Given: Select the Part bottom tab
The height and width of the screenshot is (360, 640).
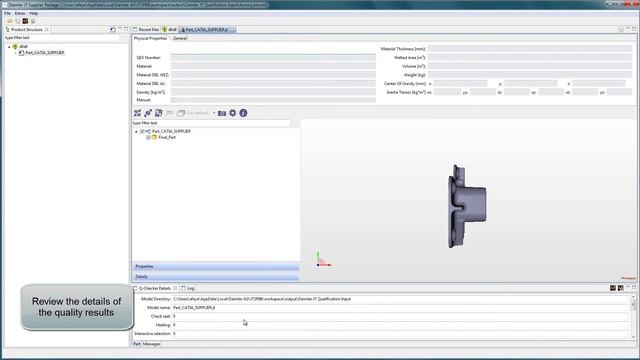Looking at the screenshot, I should (137, 344).
